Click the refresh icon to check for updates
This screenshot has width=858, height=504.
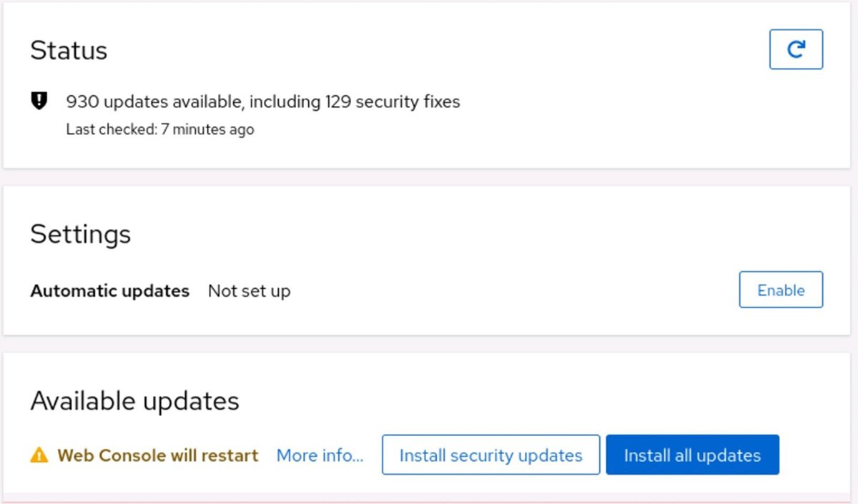[x=796, y=49]
